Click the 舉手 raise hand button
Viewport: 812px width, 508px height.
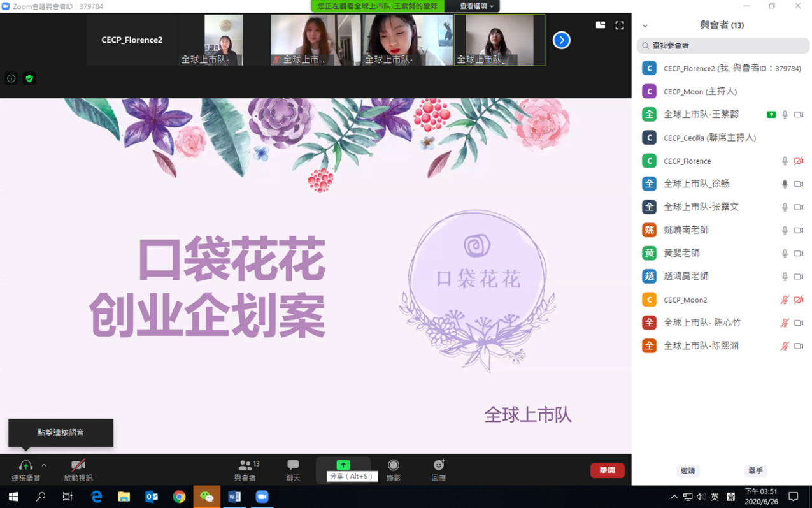click(755, 470)
